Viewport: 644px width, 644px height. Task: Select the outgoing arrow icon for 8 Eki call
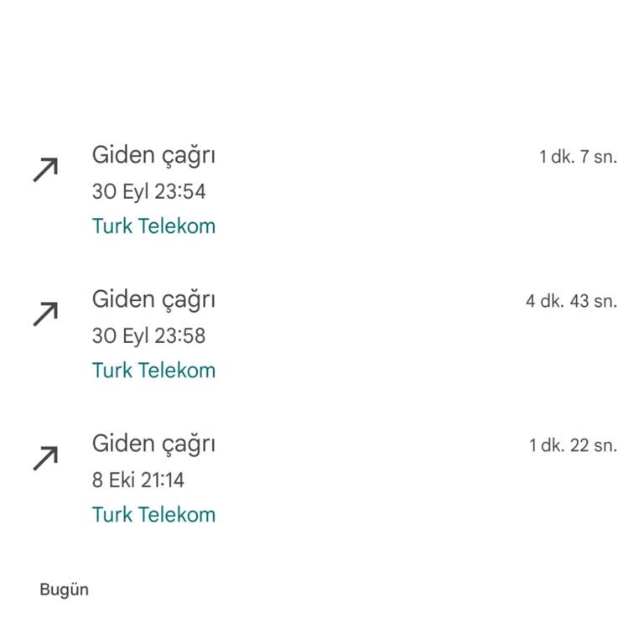pos(45,459)
